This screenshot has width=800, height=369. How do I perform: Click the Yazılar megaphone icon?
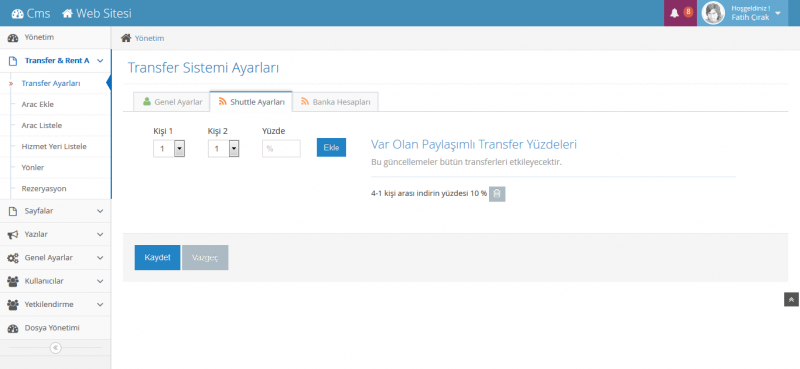[x=13, y=234]
